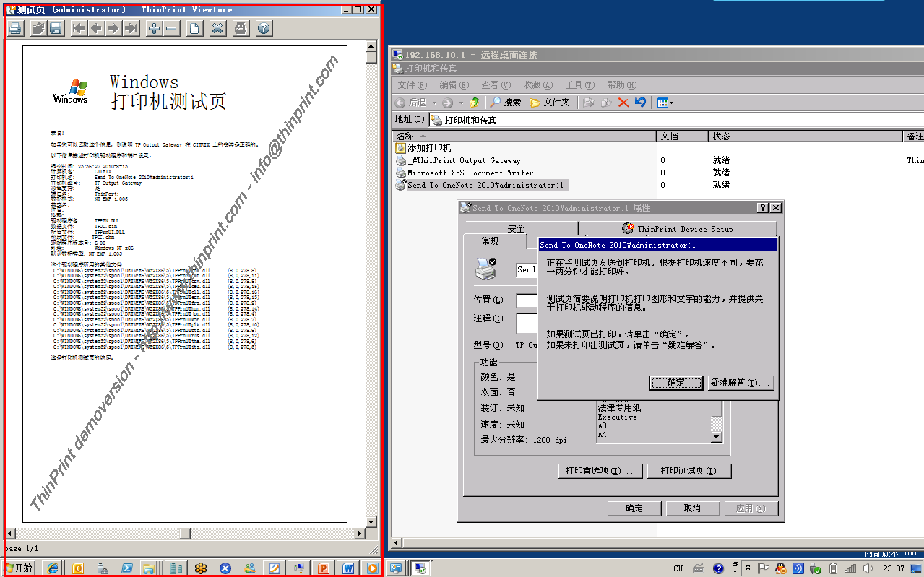
Task: Open Viewture help question mark icon
Action: (264, 28)
